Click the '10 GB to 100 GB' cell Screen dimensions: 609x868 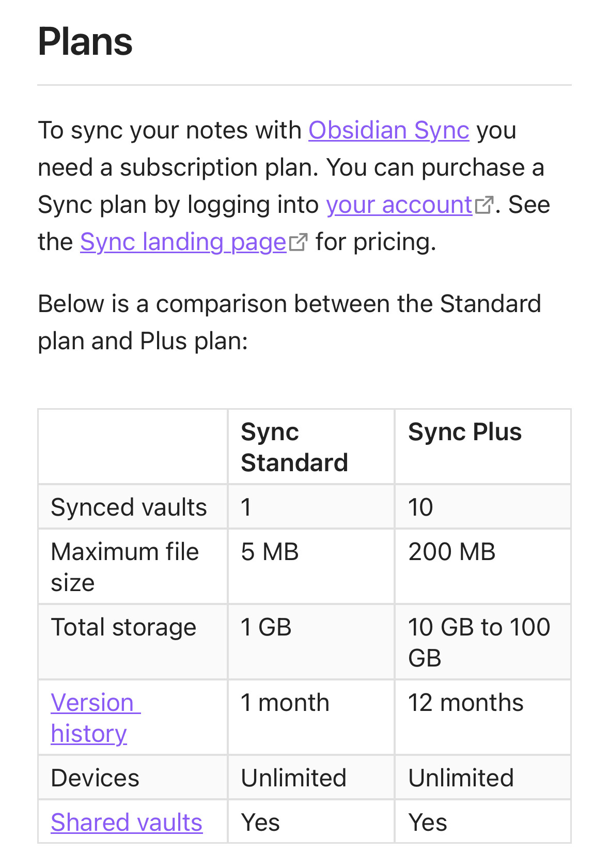[482, 642]
